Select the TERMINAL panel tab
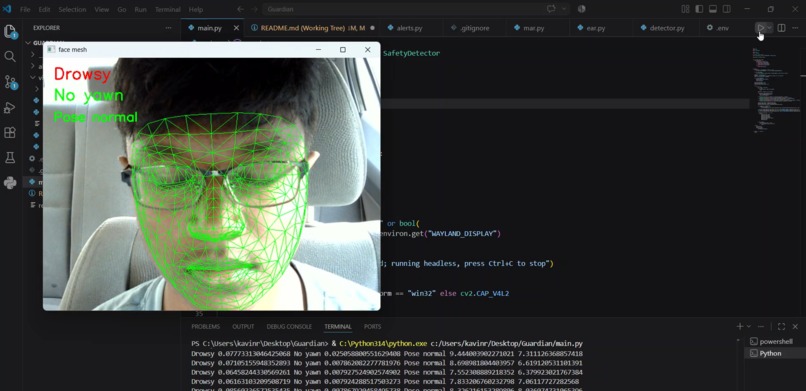 (338, 327)
